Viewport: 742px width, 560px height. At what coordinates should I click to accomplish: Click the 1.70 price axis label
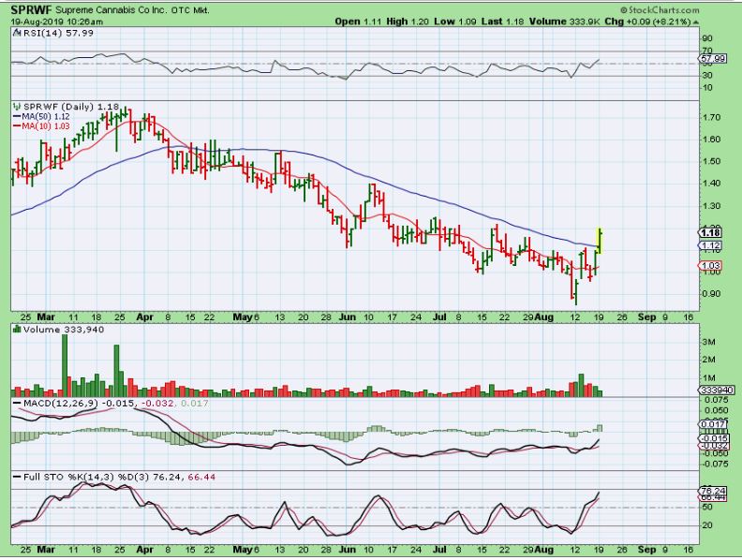(x=710, y=117)
